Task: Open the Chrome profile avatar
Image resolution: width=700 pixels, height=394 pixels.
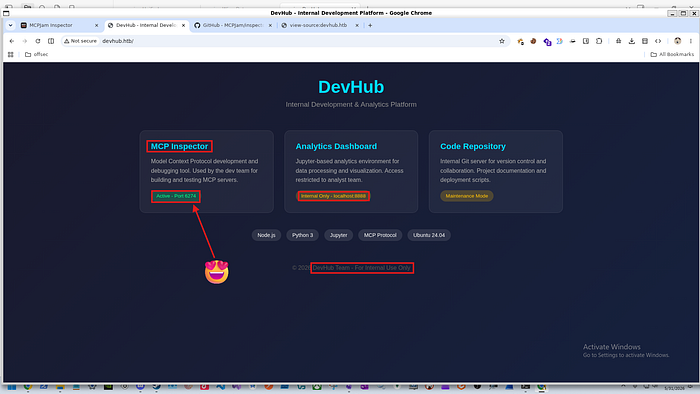Action: (x=678, y=41)
